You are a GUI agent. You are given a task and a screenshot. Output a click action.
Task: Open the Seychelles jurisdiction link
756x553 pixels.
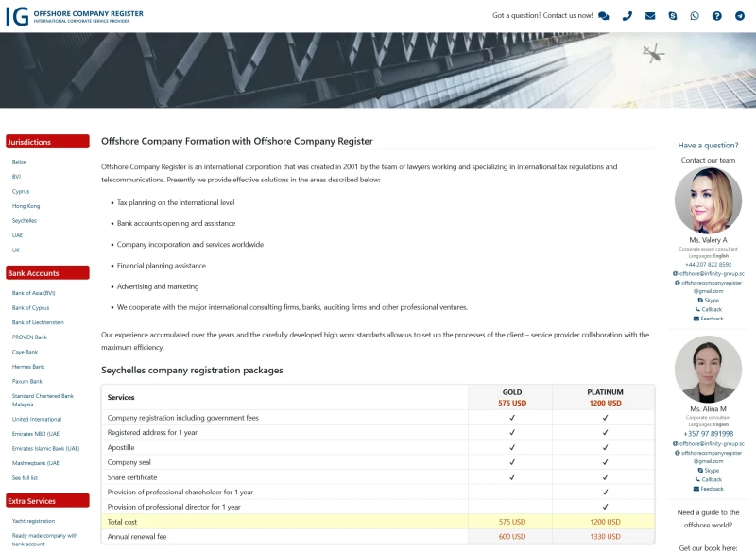click(x=25, y=220)
